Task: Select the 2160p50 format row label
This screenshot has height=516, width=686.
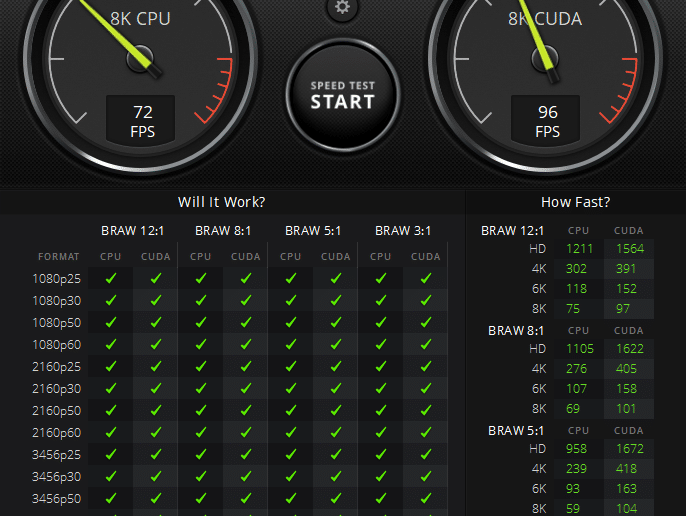Action: 56,411
